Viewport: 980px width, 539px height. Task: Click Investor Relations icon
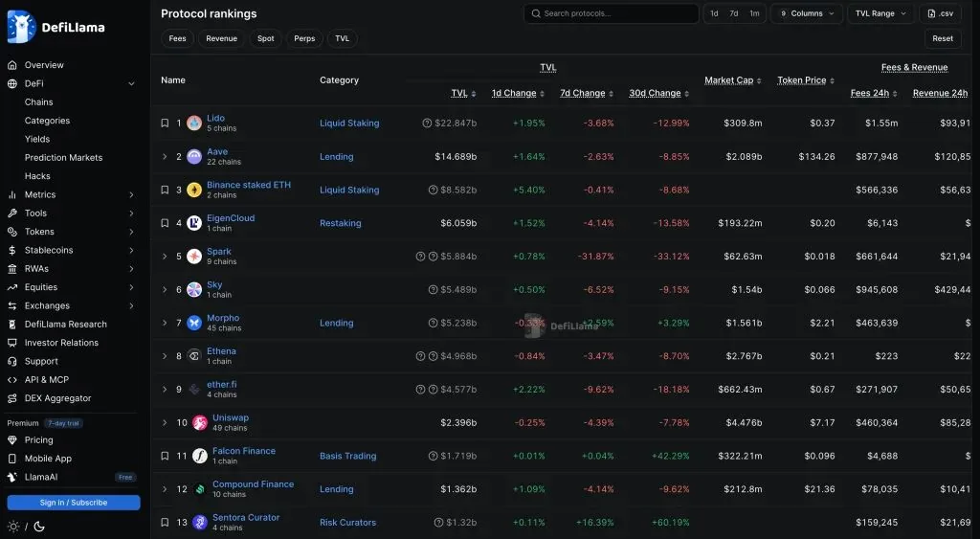(x=11, y=343)
